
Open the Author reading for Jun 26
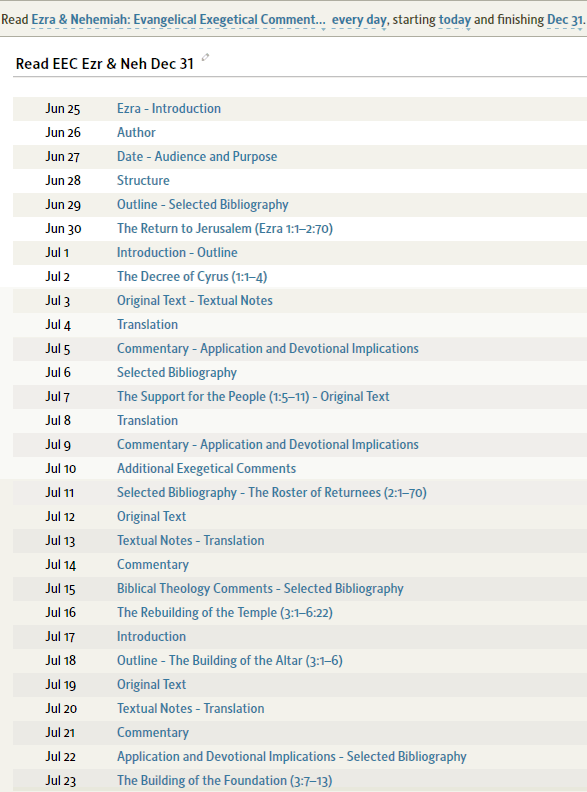136,132
